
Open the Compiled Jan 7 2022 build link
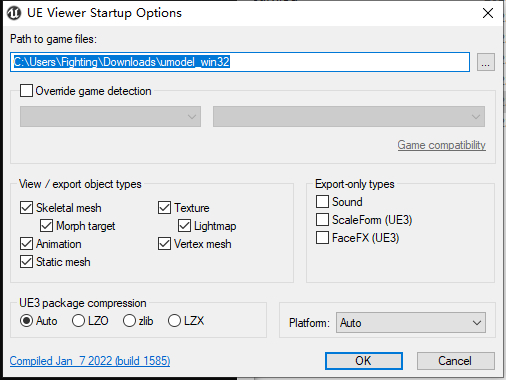(90, 361)
